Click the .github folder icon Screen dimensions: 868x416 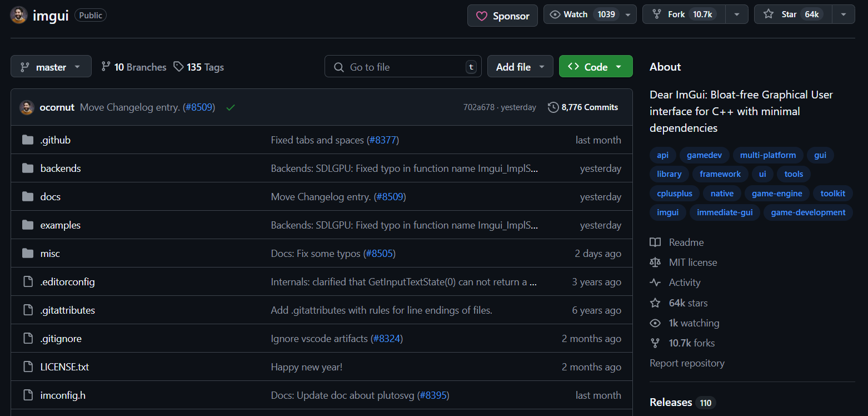point(28,140)
